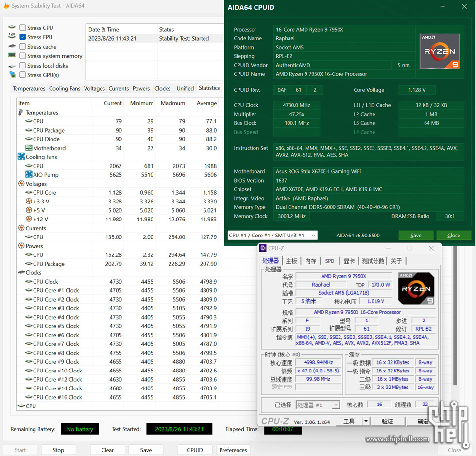Switch to the Clocks tab
476x456 pixels.
coord(162,89)
